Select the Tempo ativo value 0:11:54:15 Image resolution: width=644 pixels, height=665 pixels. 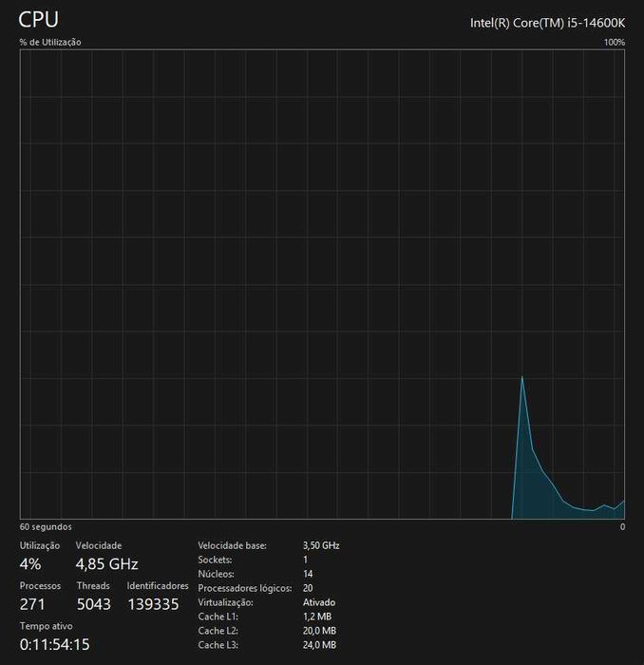(55, 645)
